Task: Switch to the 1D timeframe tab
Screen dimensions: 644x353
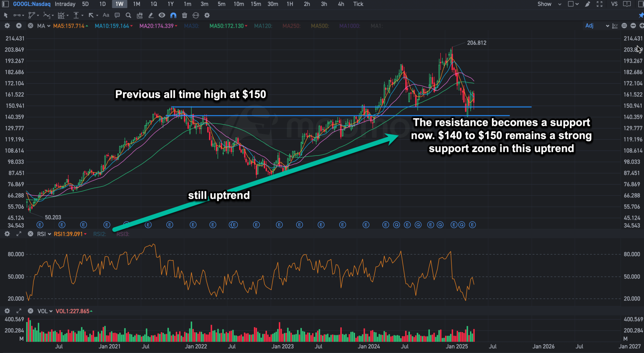Action: click(103, 4)
